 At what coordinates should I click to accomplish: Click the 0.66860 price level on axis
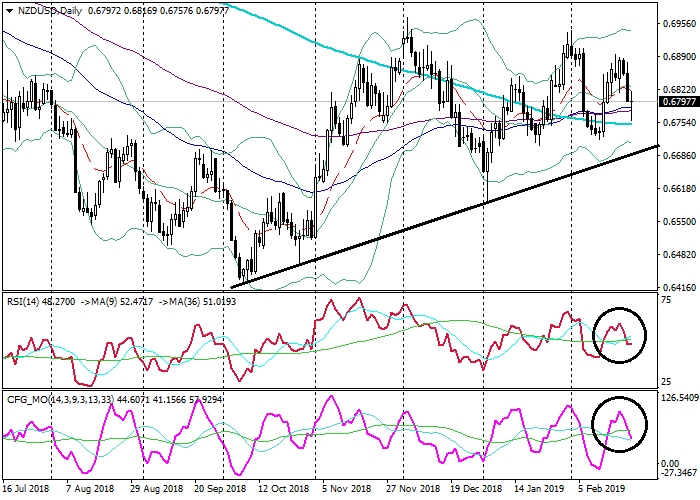(x=679, y=155)
